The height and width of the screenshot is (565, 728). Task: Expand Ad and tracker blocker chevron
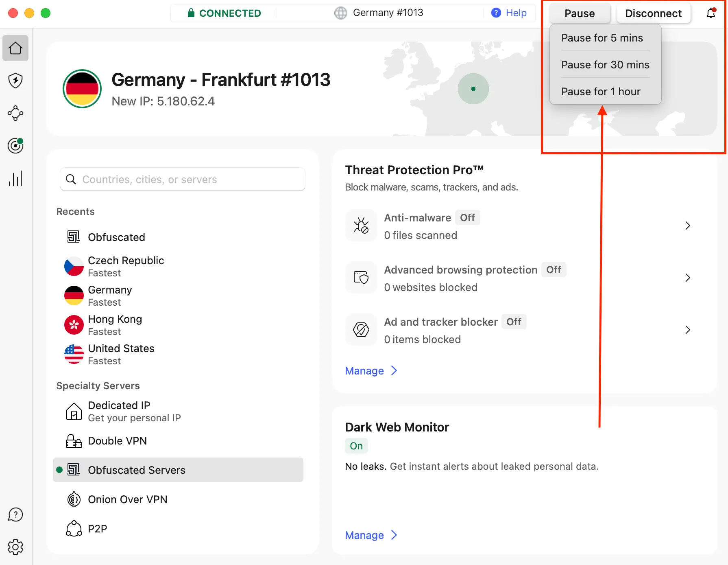point(688,330)
